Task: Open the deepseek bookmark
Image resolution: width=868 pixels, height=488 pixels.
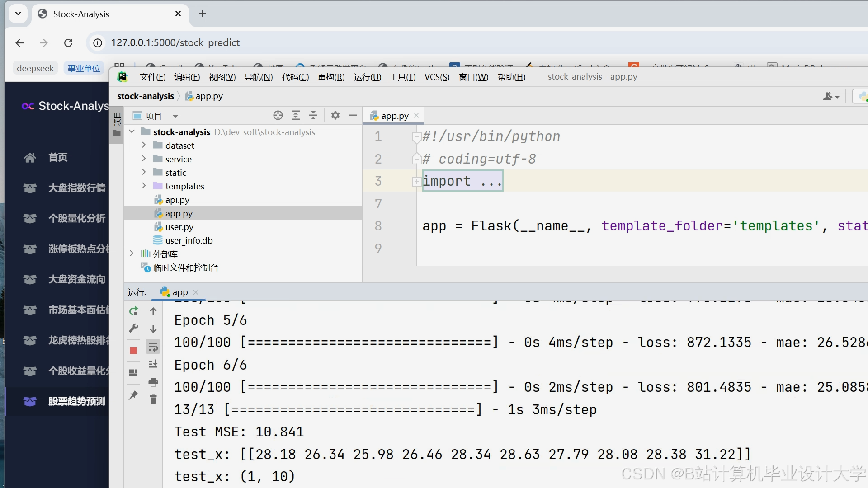Action: pos(35,68)
